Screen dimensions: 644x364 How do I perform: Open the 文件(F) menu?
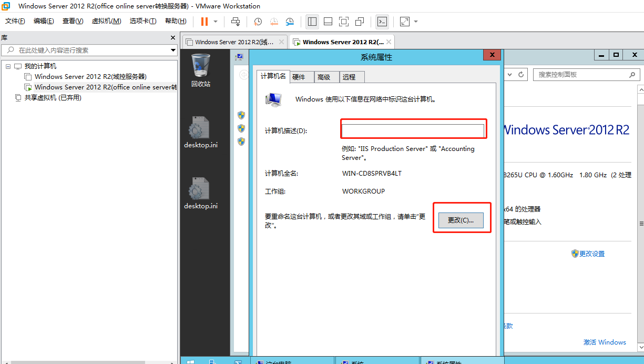click(15, 21)
